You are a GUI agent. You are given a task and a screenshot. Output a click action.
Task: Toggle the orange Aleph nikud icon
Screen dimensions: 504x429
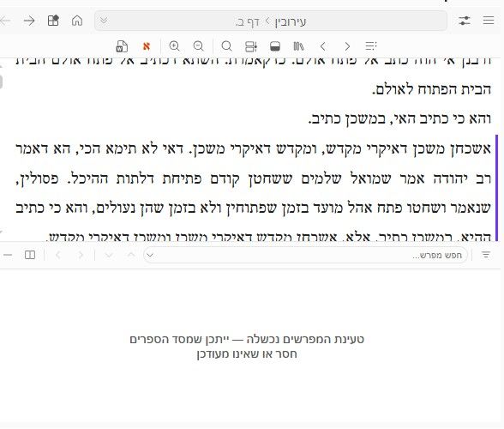(x=147, y=46)
